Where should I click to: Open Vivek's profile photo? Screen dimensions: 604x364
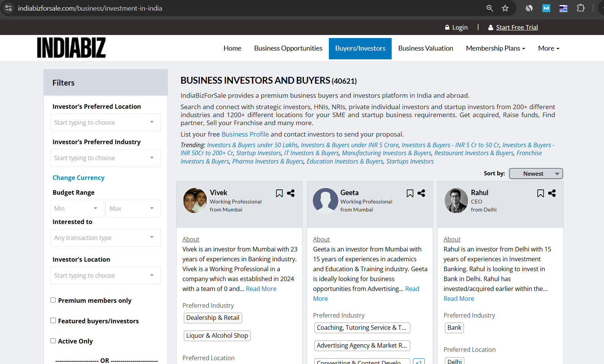click(x=195, y=200)
